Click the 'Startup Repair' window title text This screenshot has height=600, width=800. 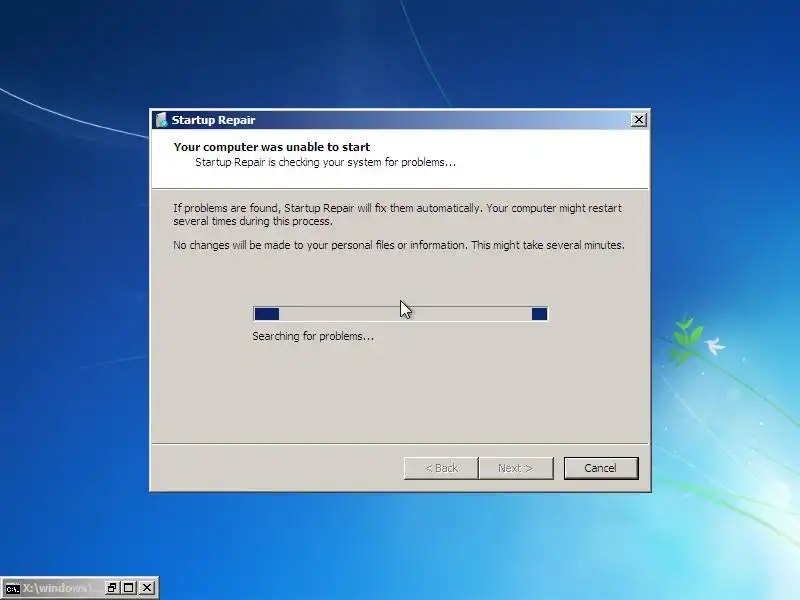pos(213,120)
